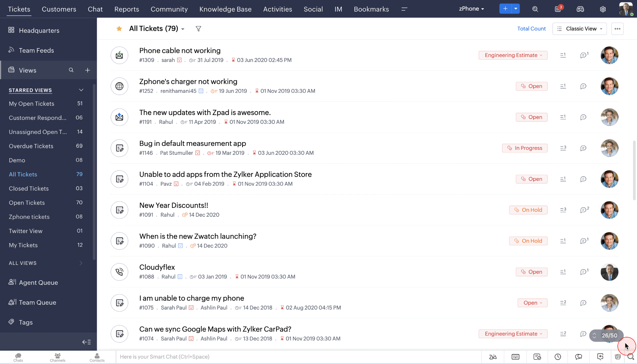This screenshot has height=364, width=637.
Task: Click the settings gear icon
Action: [x=603, y=9]
